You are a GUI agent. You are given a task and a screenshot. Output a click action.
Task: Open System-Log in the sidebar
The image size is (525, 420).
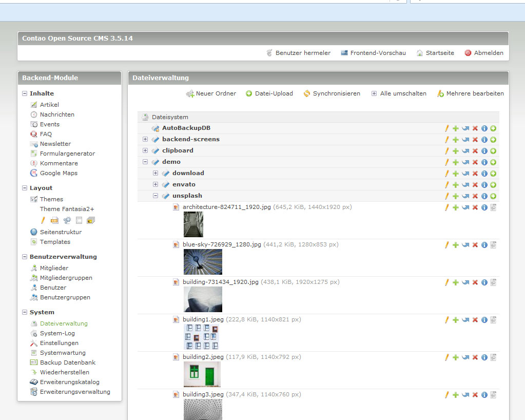(57, 333)
